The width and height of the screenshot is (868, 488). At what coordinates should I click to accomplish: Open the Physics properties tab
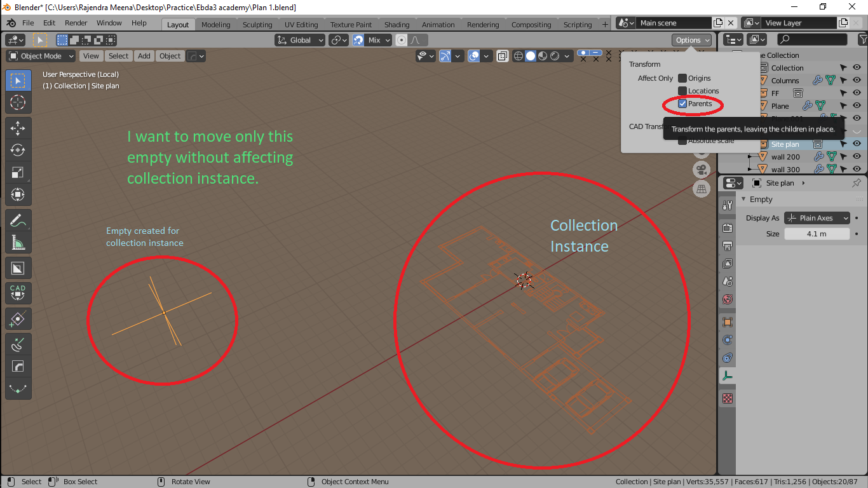pyautogui.click(x=728, y=339)
